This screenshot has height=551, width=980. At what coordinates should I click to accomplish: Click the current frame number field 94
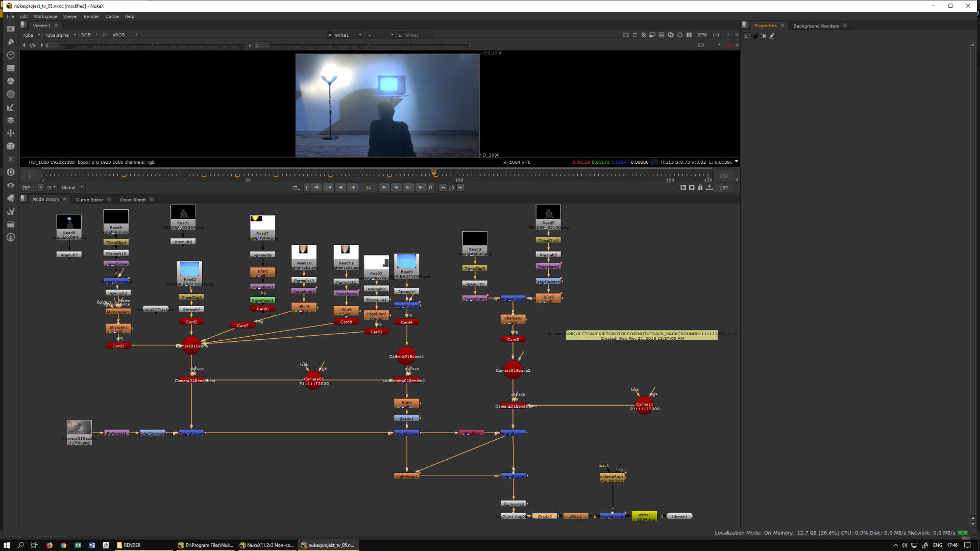point(368,188)
